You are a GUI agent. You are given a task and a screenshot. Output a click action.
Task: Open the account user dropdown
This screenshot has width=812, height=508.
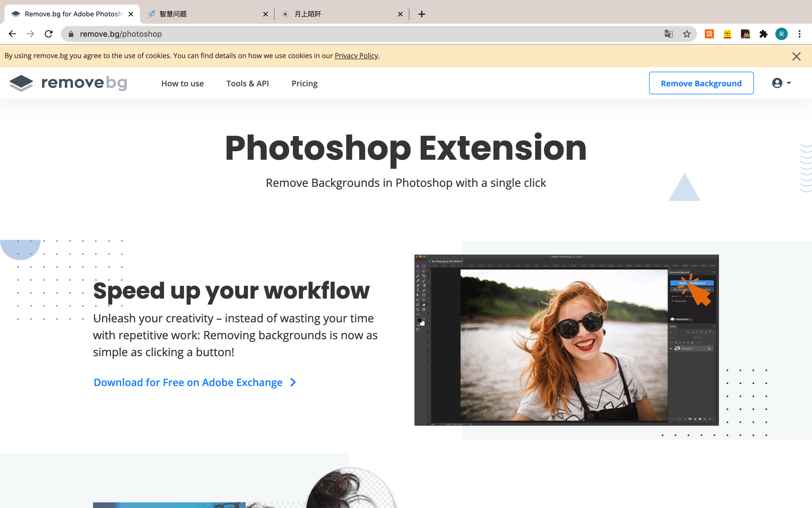782,83
